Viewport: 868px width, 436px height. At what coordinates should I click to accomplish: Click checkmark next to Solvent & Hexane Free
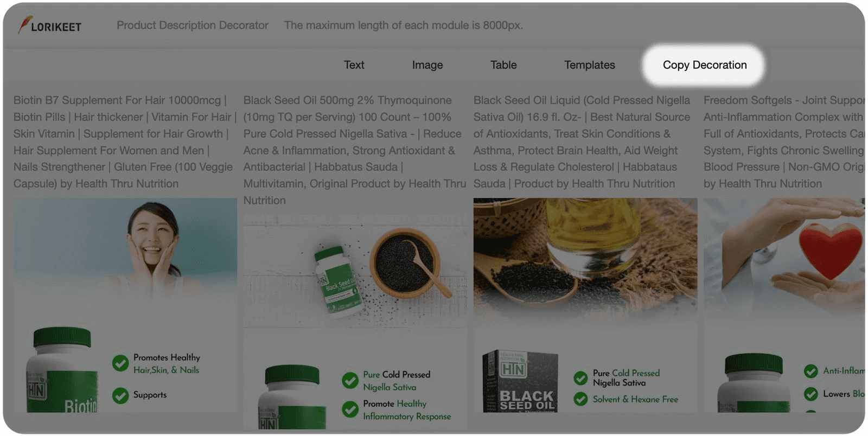pyautogui.click(x=580, y=399)
